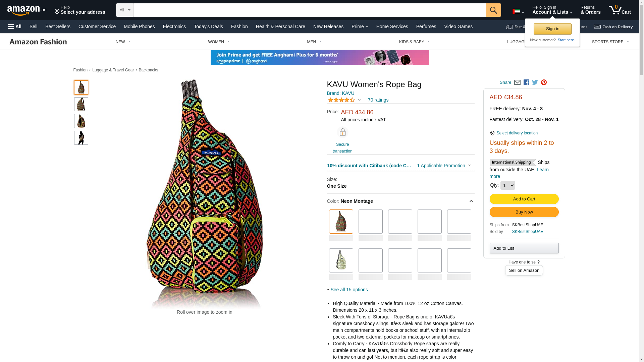Click the Add to Cart button

click(x=524, y=199)
